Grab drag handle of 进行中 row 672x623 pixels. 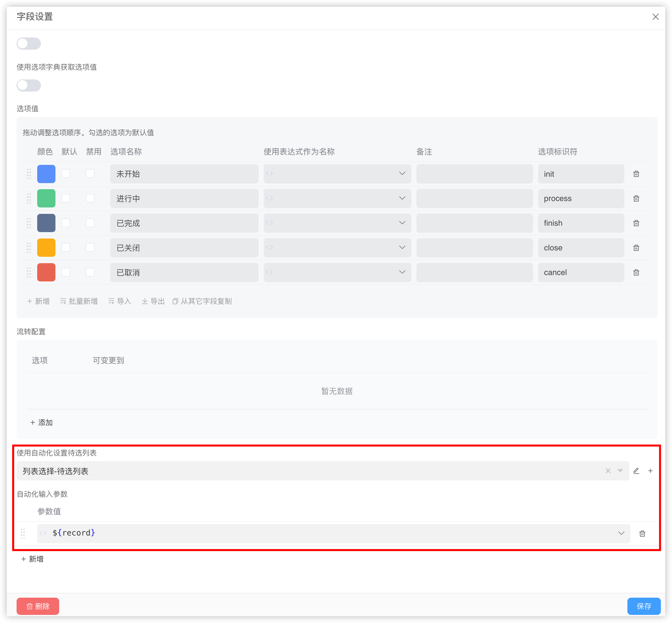[x=29, y=198]
